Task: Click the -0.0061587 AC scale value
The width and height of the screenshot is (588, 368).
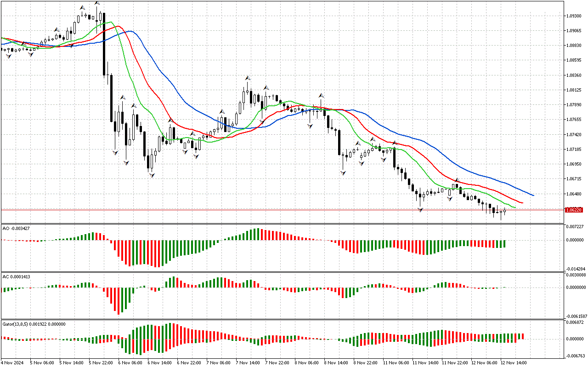Action: click(576, 316)
